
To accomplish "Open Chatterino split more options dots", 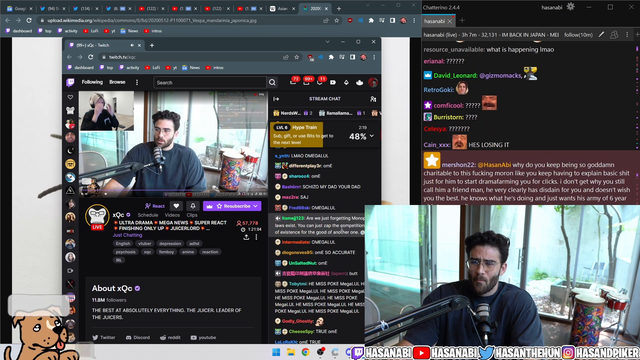I will [x=627, y=35].
